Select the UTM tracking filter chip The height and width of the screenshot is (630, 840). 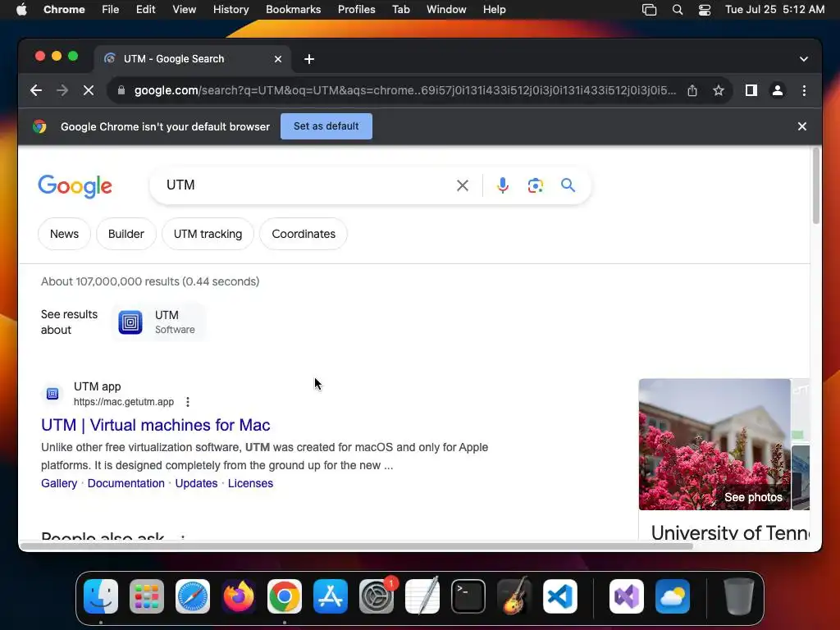[x=208, y=234]
